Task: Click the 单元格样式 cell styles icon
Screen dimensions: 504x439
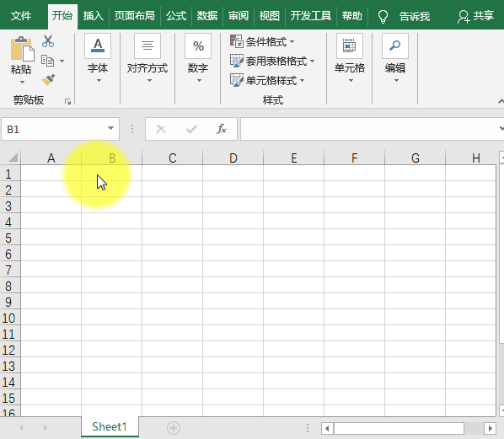Action: click(x=237, y=80)
